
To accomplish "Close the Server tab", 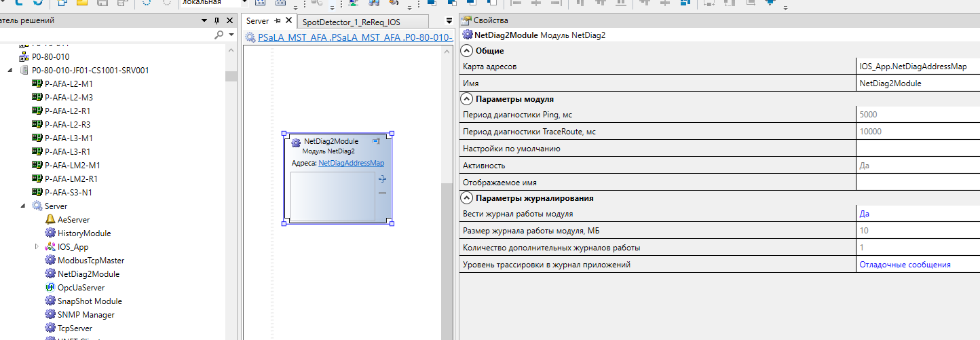I will point(289,21).
